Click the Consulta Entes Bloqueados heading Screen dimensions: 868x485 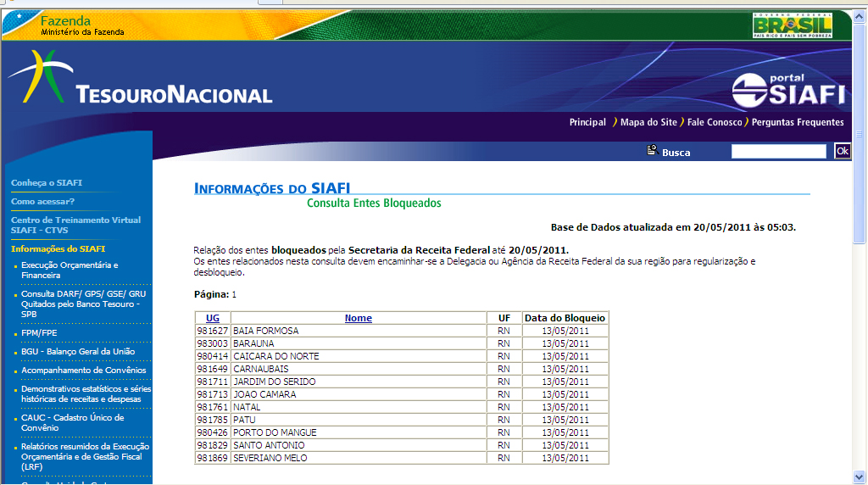tap(374, 203)
